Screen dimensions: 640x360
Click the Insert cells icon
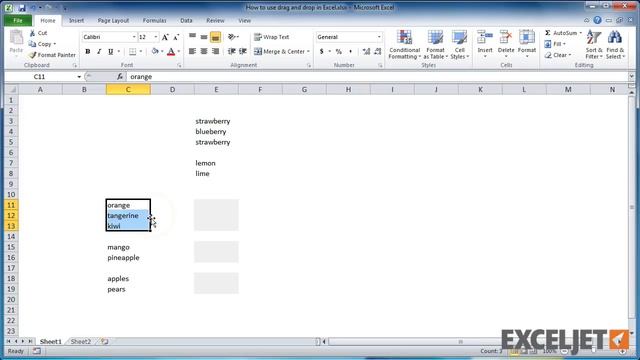point(485,37)
